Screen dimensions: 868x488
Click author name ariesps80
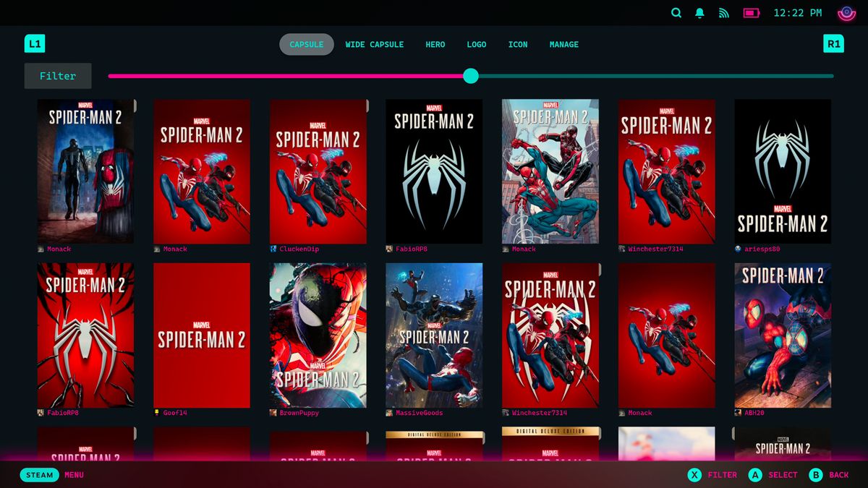click(764, 249)
